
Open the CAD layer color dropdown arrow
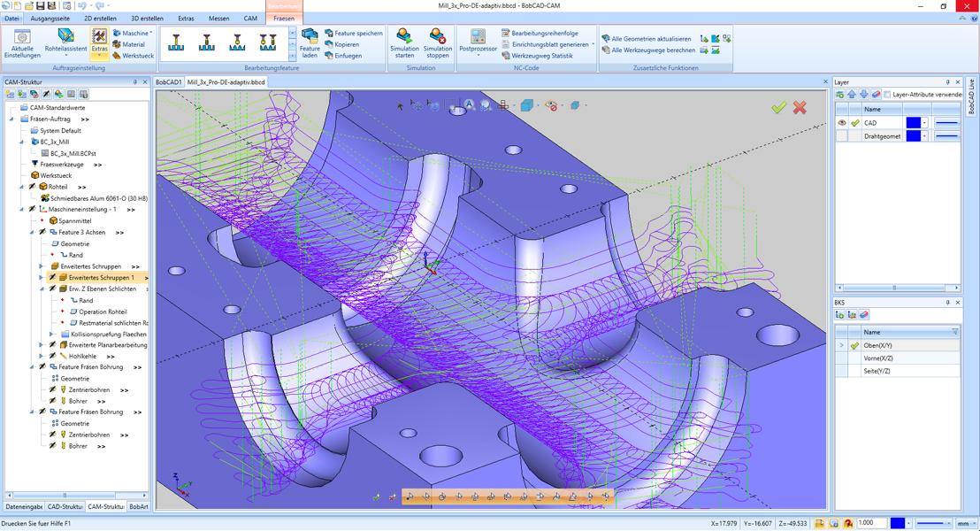click(x=925, y=123)
